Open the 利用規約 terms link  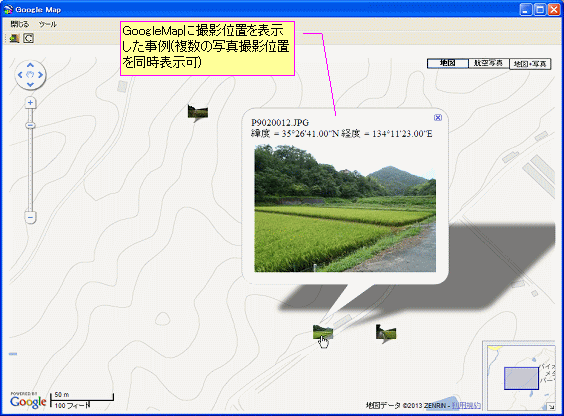[x=466, y=406]
